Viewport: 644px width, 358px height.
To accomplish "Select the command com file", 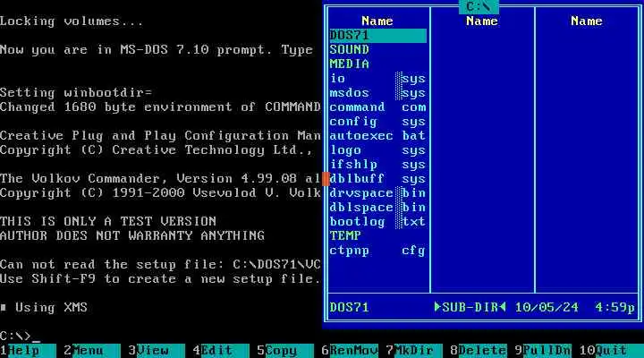I will [x=377, y=107].
